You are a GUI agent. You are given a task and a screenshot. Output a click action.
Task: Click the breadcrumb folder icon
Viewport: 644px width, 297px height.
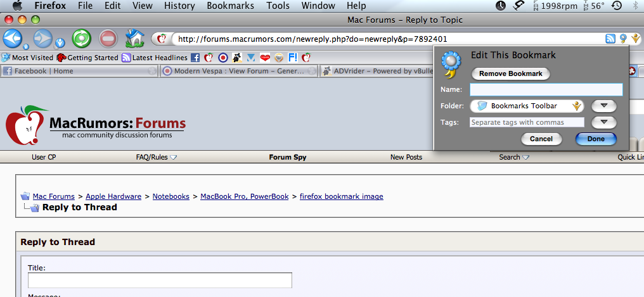tap(25, 196)
